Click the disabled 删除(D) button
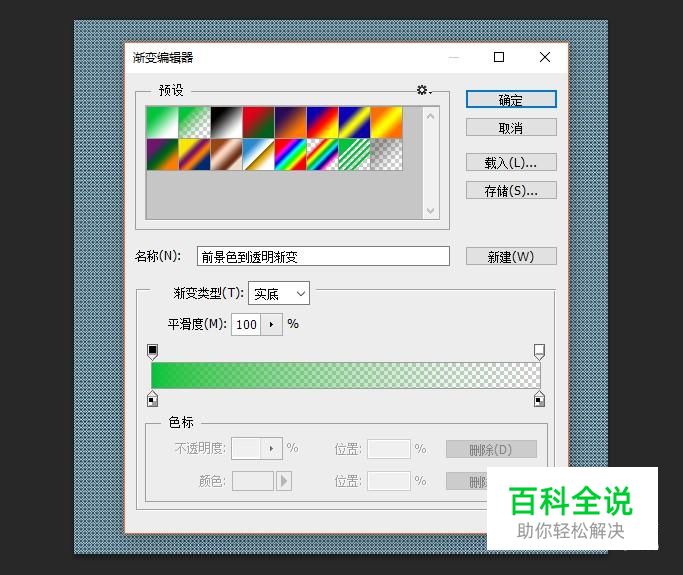Screen dimensions: 683x575 pos(491,449)
